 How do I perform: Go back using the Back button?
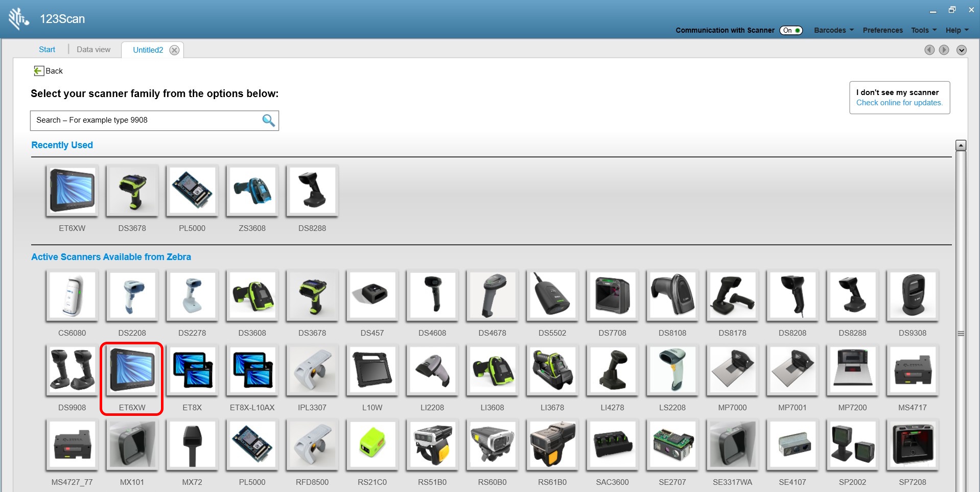point(49,71)
